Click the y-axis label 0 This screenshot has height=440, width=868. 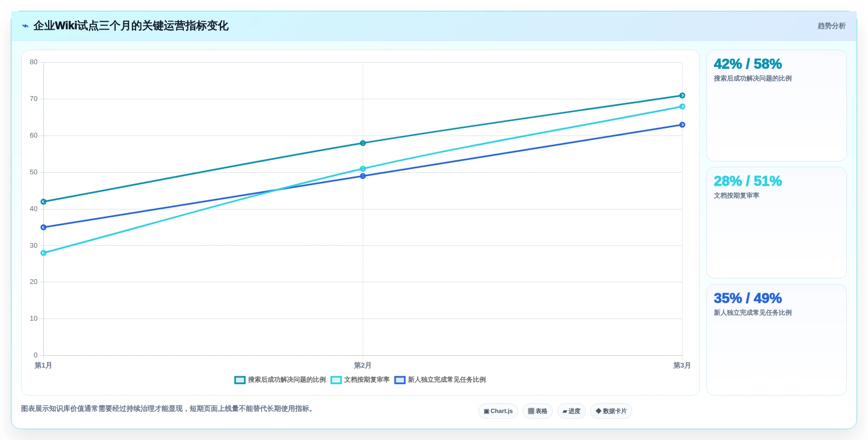click(36, 355)
